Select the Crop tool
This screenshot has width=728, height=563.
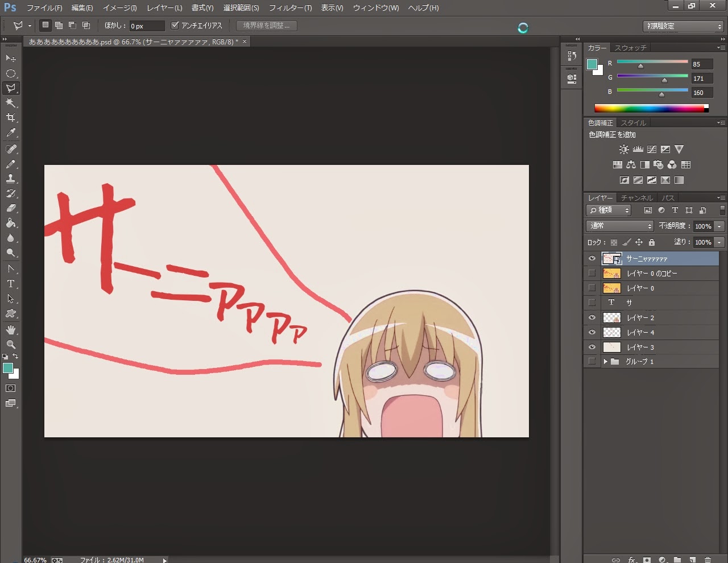(11, 117)
